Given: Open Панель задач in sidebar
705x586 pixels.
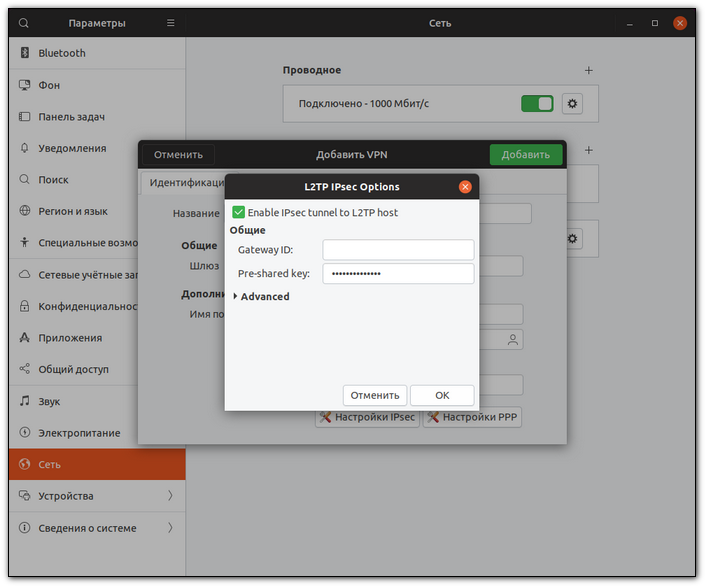Looking at the screenshot, I should point(97,116).
